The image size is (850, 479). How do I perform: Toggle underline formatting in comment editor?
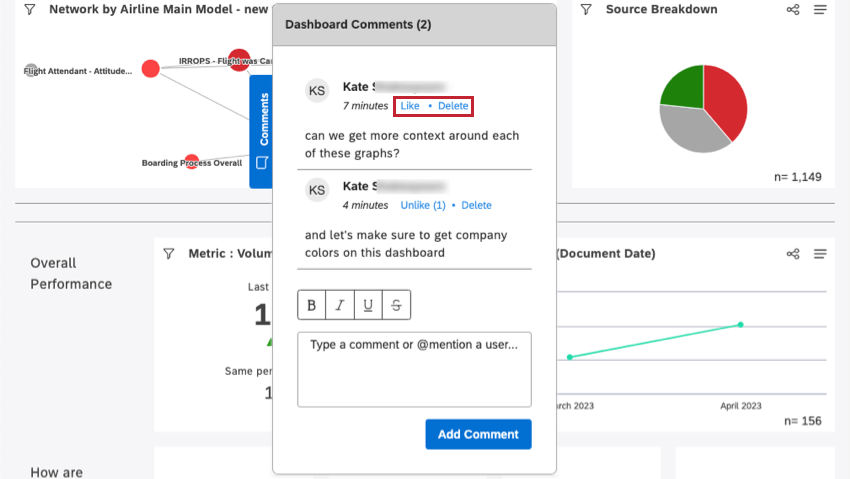368,305
